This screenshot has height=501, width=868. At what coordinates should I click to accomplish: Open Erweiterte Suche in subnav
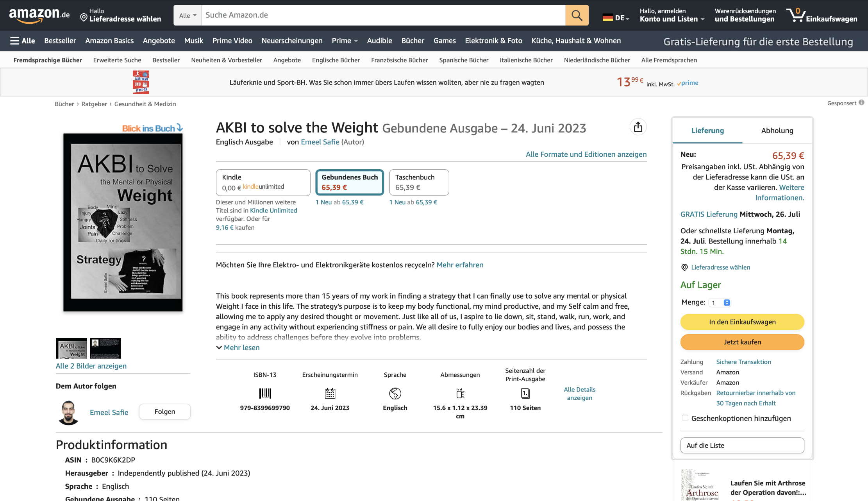[x=117, y=60]
